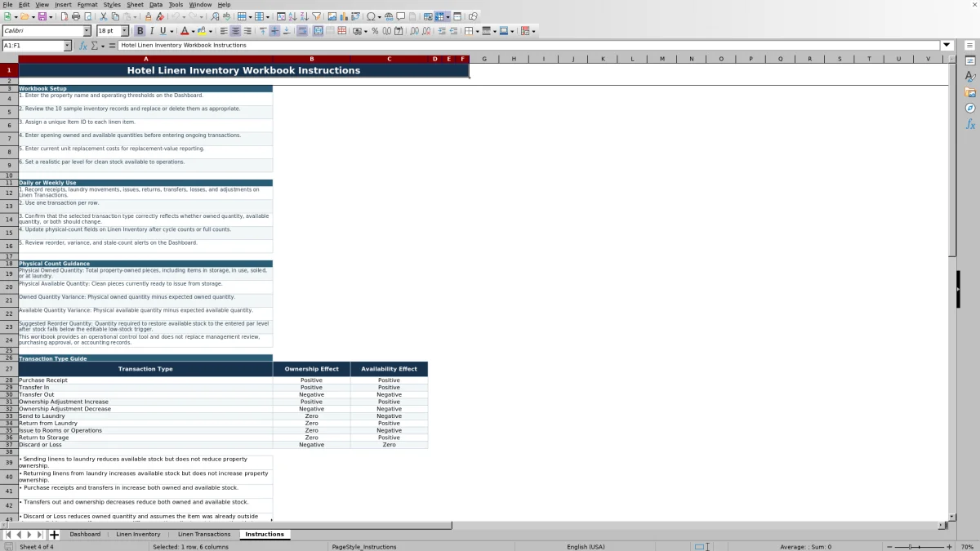Open the Sheet menu

[135, 5]
